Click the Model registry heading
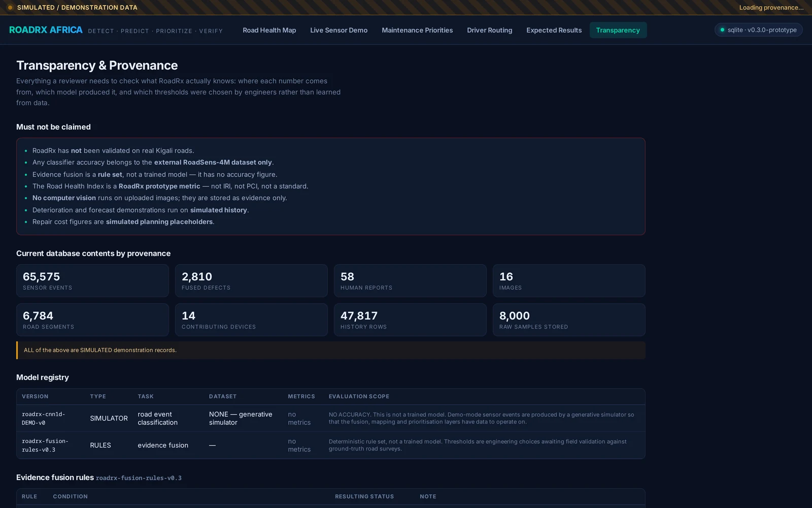Image resolution: width=812 pixels, height=508 pixels. pos(43,377)
